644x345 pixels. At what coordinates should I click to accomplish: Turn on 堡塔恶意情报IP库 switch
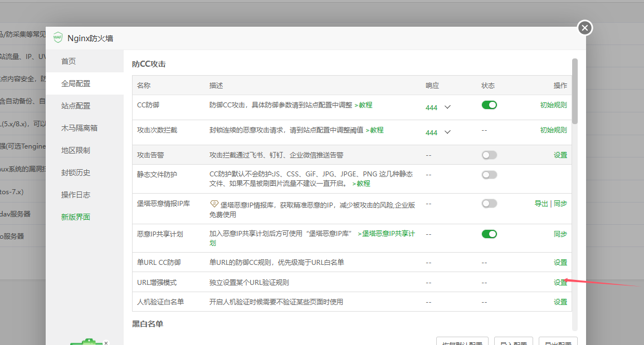489,204
